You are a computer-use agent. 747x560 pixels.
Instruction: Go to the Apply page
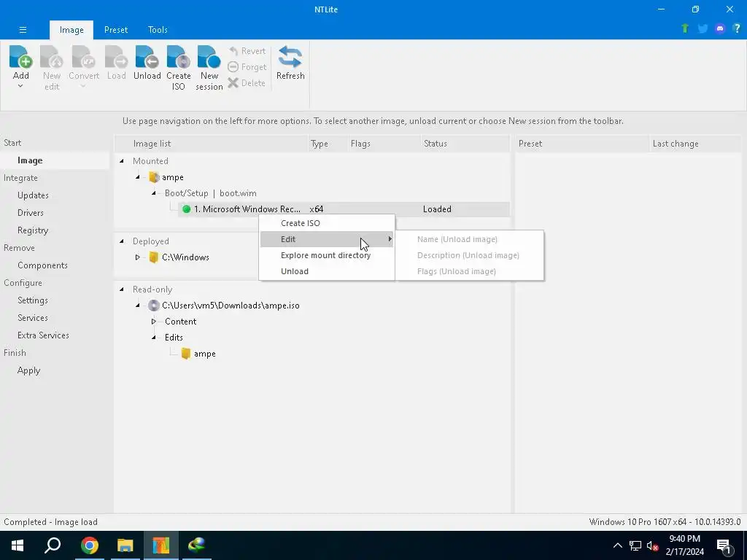point(28,370)
